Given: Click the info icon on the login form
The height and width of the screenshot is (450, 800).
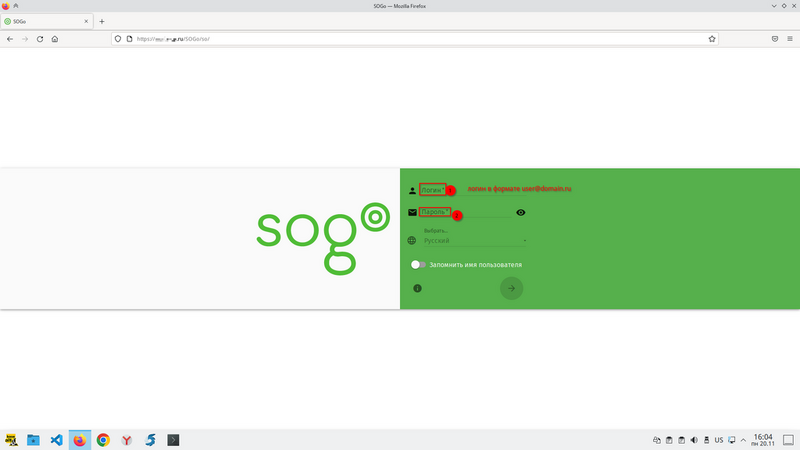Looking at the screenshot, I should point(417,288).
